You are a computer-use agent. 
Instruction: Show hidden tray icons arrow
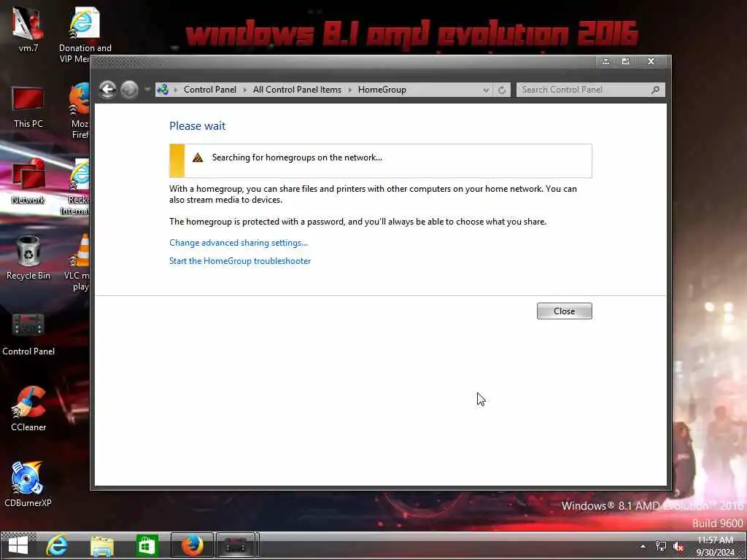(643, 546)
